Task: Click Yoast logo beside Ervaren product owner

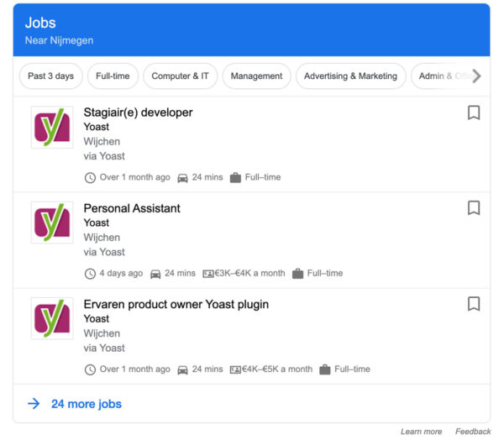Action: [x=52, y=319]
